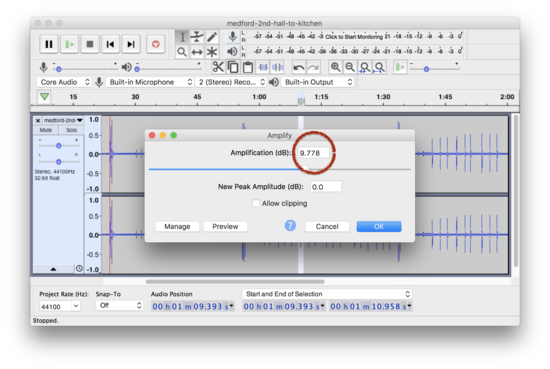
Task: Click the Play-at-speed green button
Action: point(400,67)
